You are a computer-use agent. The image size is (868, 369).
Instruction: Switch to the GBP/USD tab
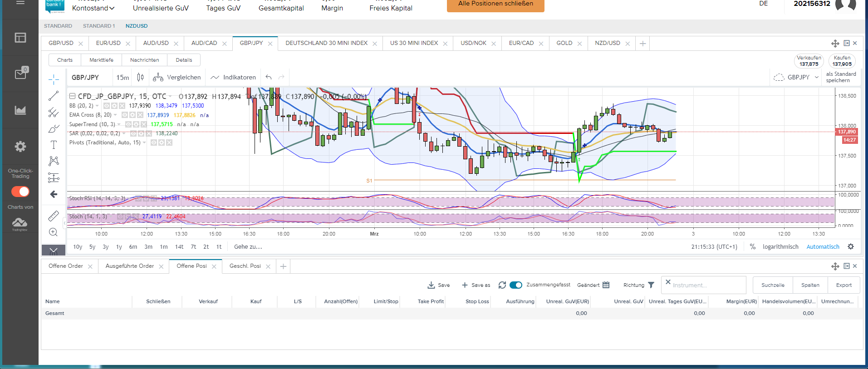[61, 43]
